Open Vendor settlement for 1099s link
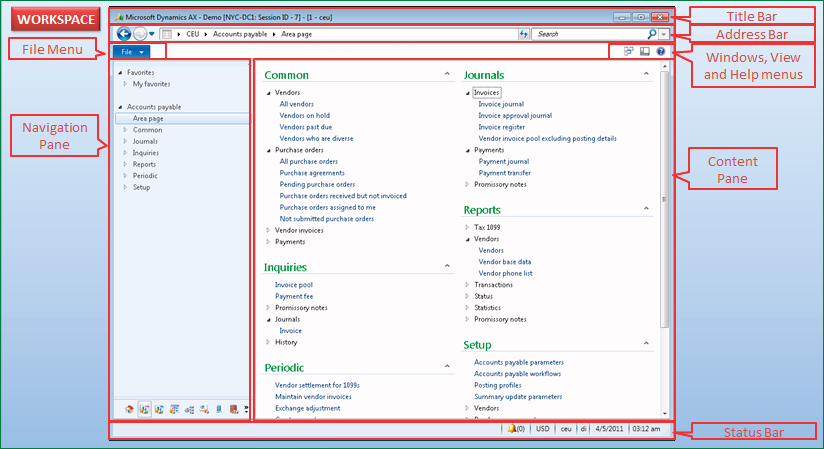 (317, 385)
